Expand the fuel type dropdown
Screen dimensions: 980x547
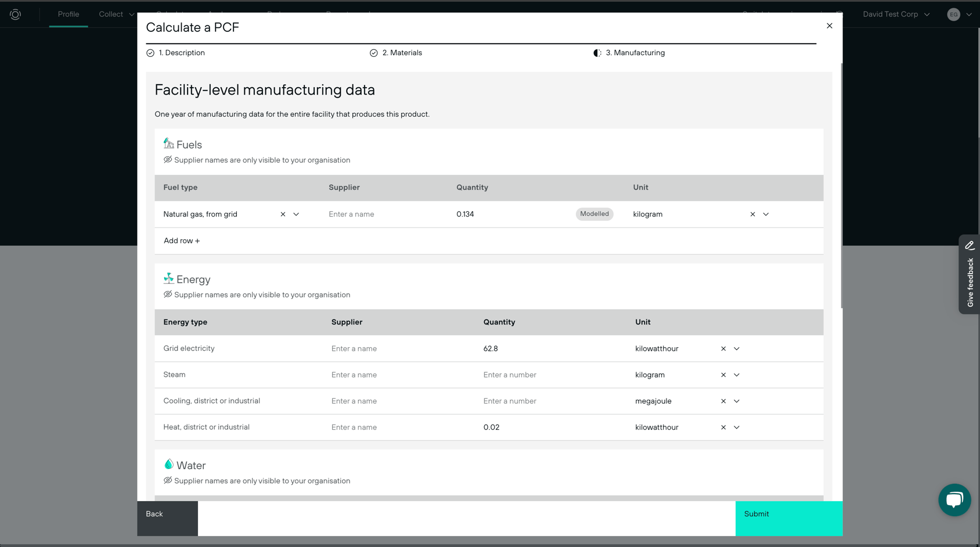tap(296, 214)
